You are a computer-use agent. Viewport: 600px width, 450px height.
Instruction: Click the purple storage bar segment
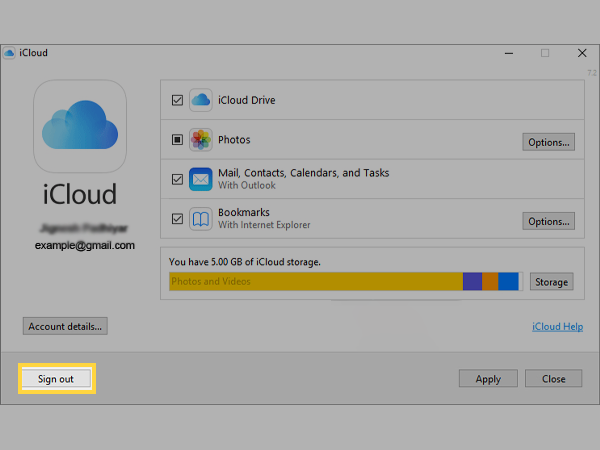click(472, 281)
